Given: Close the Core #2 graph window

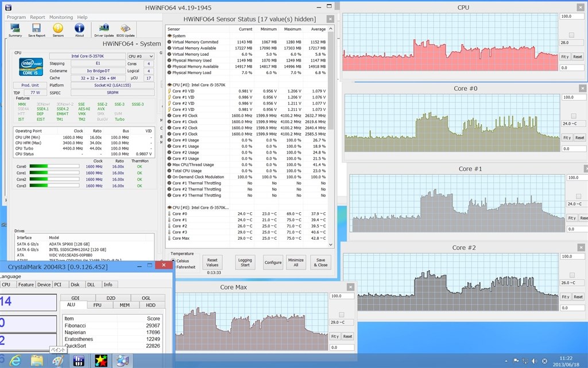Looking at the screenshot, I should point(581,248).
